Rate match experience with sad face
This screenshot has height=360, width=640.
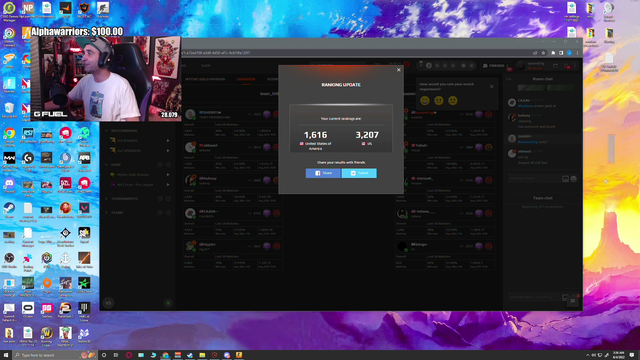(x=453, y=100)
